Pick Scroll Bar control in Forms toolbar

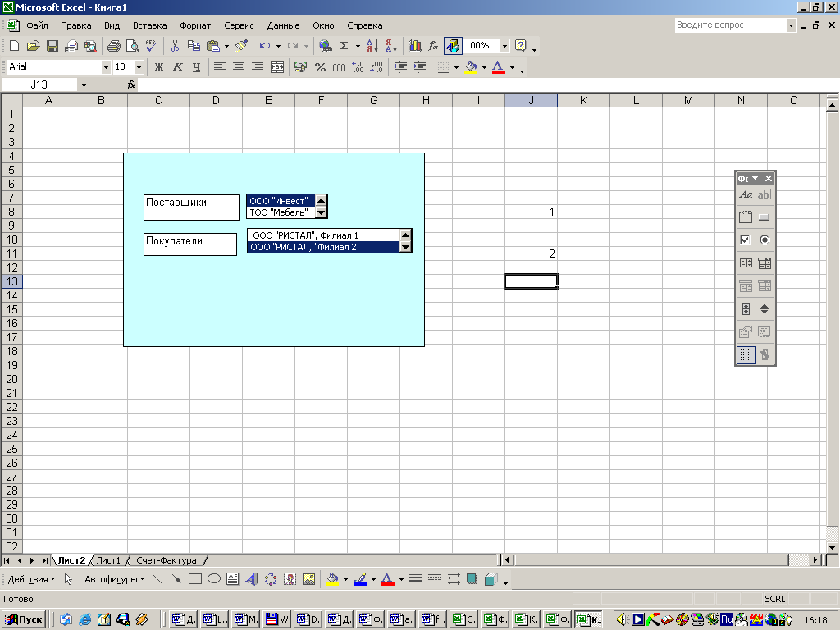[745, 308]
